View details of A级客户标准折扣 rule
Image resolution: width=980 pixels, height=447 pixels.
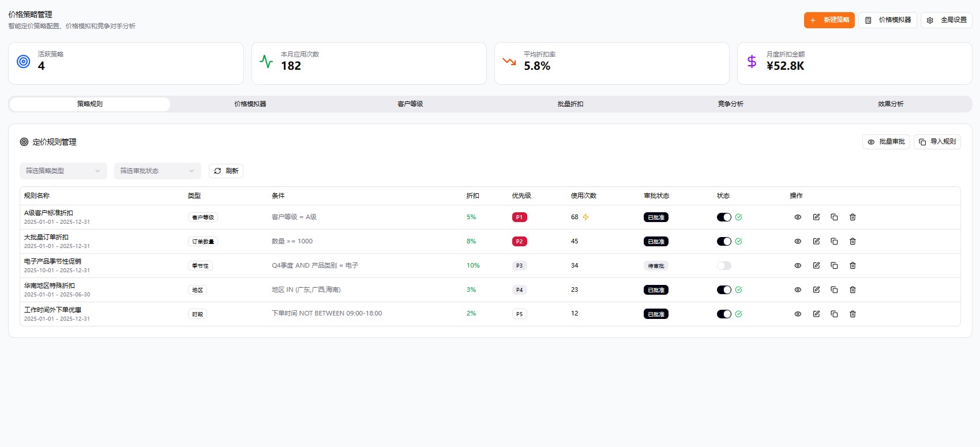point(798,217)
